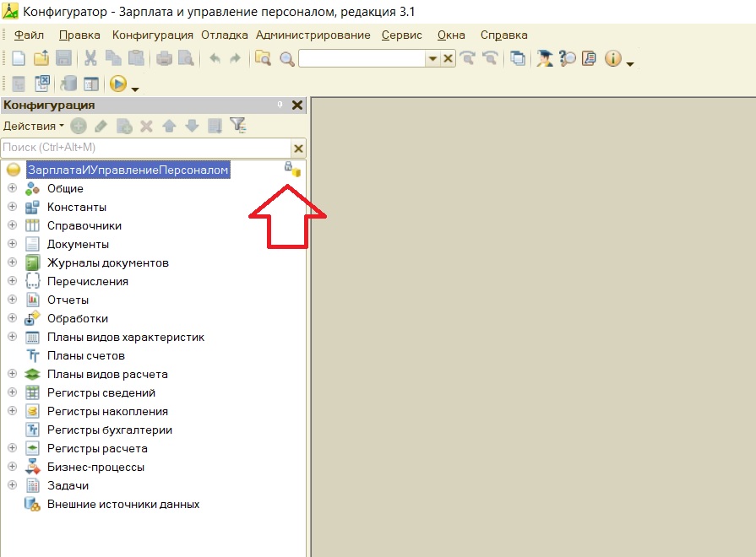Open the windows list icon
The height and width of the screenshot is (557, 756).
tap(518, 58)
